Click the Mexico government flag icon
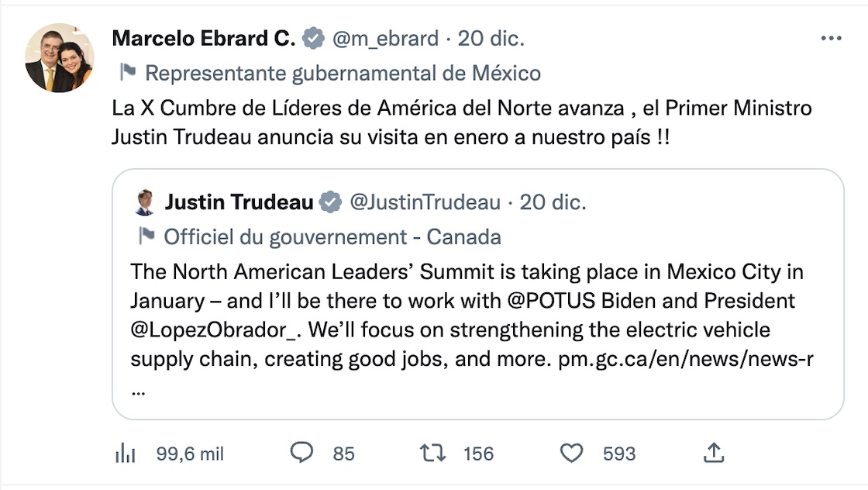Viewport: 868px width, 490px height. coord(128,73)
